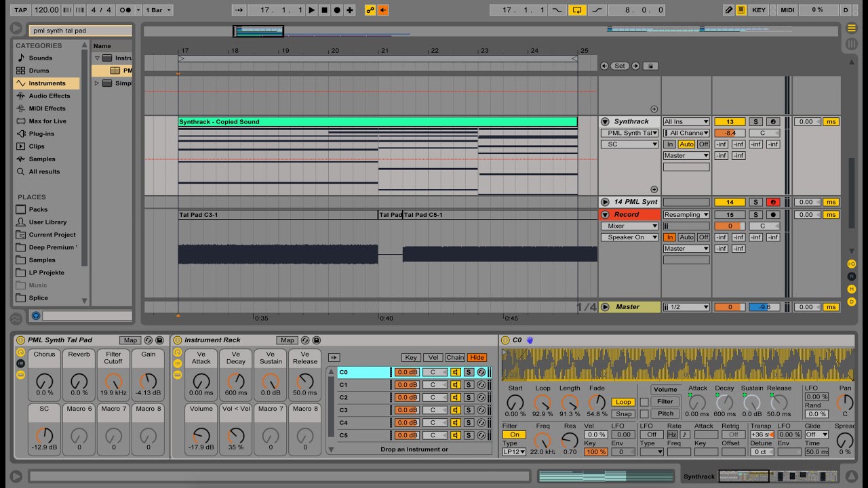Click the browser search field
This screenshot has height=488, width=868.
click(x=81, y=30)
